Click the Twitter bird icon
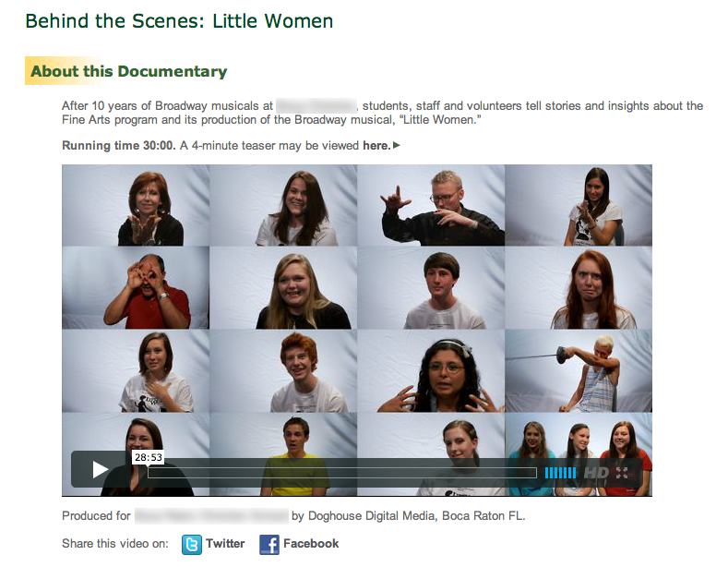Viewport: 728px width, 567px height. point(192,545)
